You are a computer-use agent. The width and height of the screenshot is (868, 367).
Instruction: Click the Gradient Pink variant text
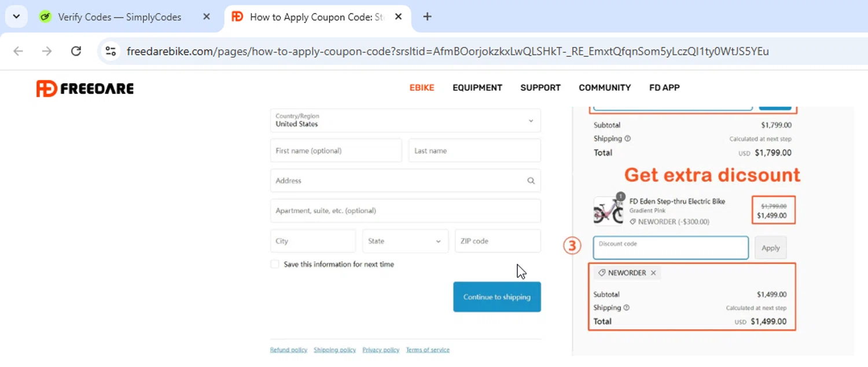tap(648, 211)
